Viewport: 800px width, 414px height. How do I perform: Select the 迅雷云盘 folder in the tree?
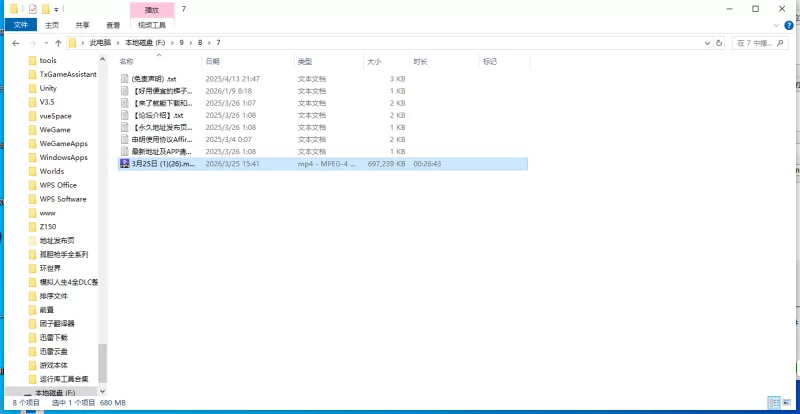[x=54, y=351]
